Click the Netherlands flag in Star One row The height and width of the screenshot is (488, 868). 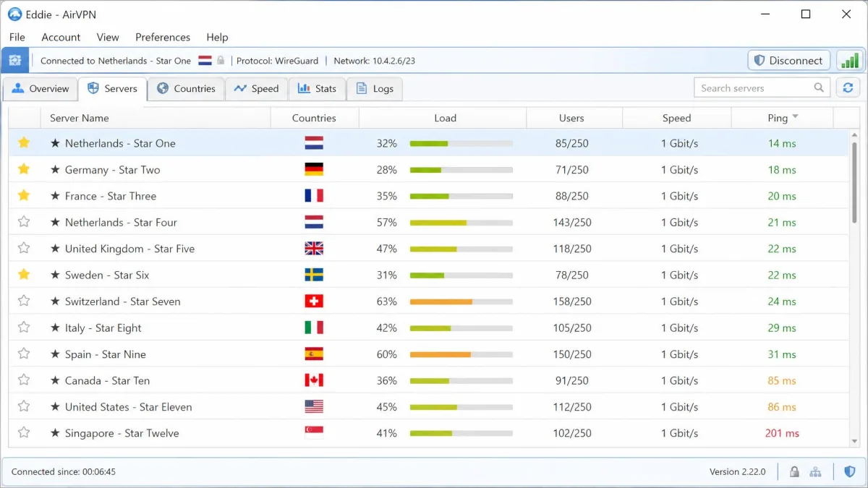pyautogui.click(x=314, y=143)
